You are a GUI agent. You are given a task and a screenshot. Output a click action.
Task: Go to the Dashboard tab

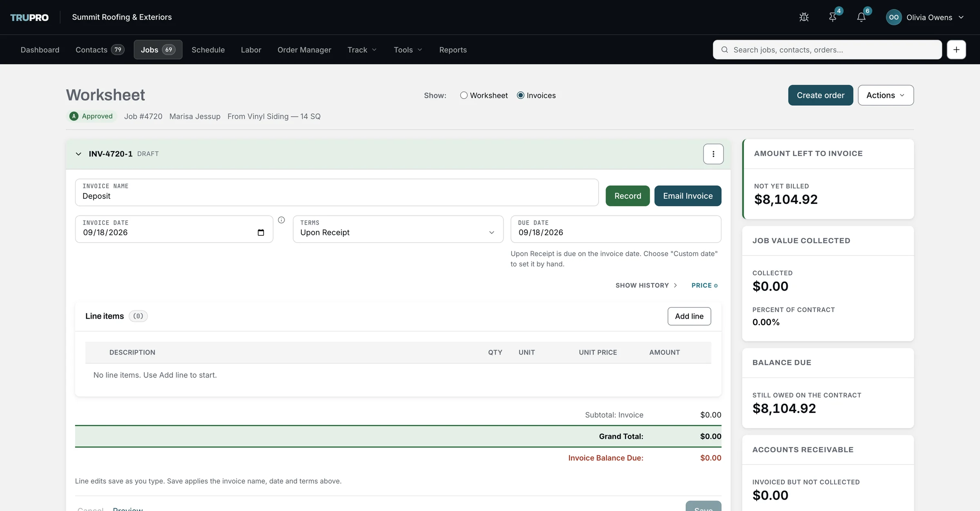click(40, 49)
